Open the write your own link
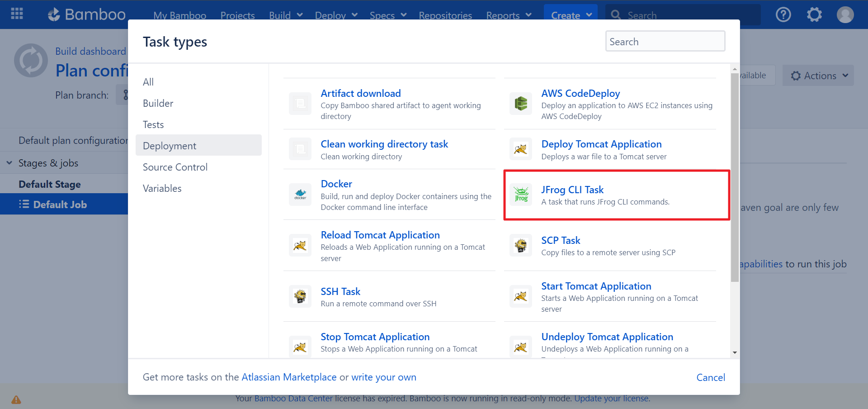This screenshot has width=868, height=409. pos(383,377)
